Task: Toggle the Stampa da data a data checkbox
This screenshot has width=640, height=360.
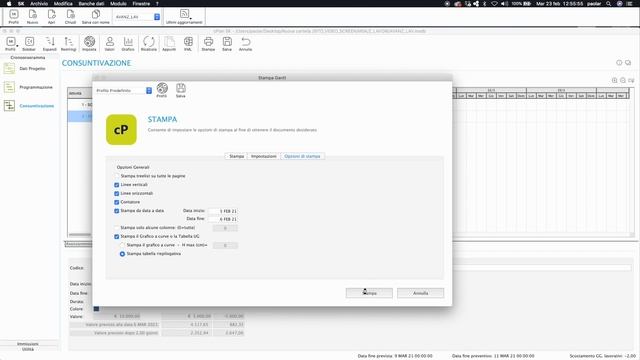Action: (117, 211)
